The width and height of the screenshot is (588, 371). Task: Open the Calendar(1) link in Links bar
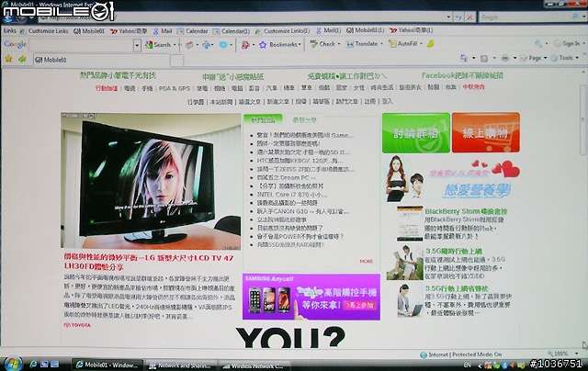click(232, 31)
